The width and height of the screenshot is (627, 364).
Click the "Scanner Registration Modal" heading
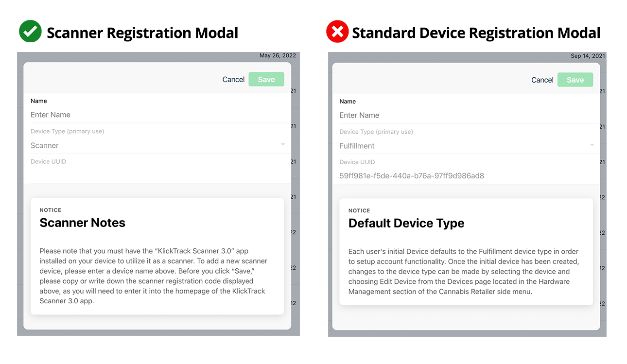[142, 33]
